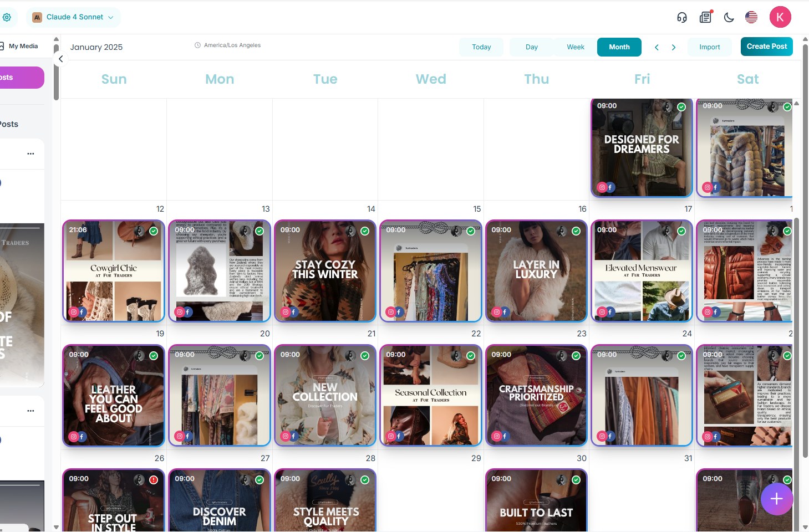Image resolution: width=809 pixels, height=532 pixels.
Task: Click green check on Built To Last post
Action: tap(576, 480)
